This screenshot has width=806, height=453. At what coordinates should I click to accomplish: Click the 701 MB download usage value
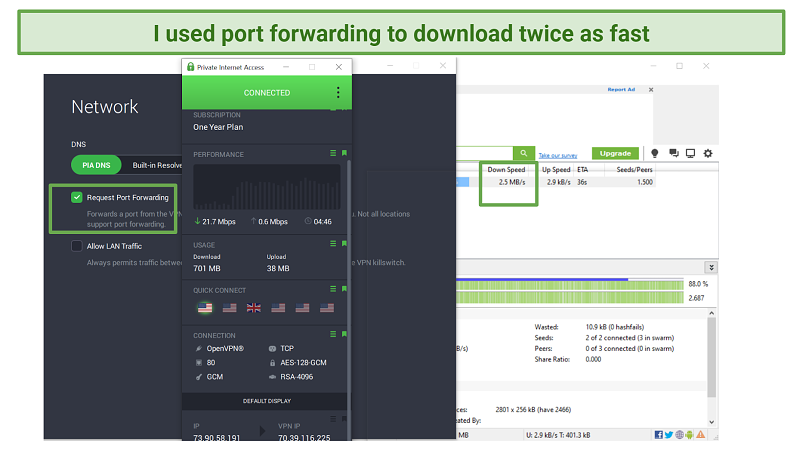[x=207, y=268]
